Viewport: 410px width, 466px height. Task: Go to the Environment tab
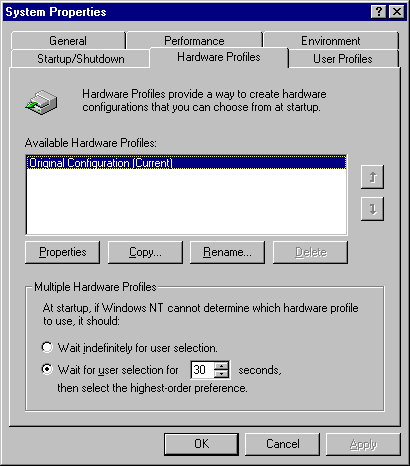coord(331,41)
